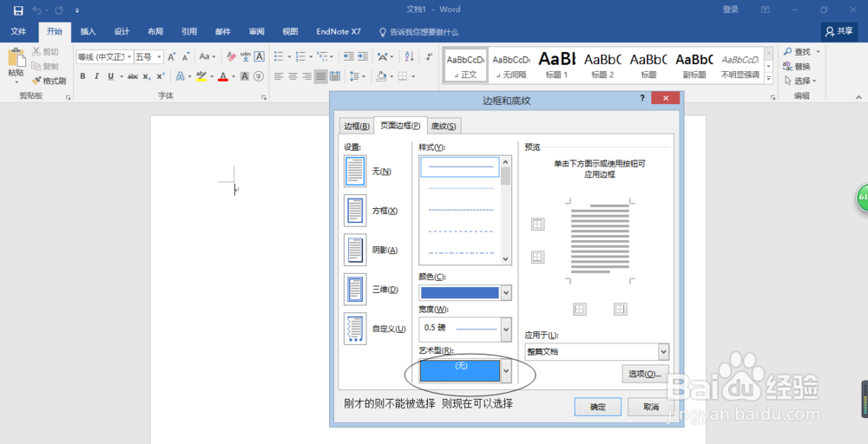The width and height of the screenshot is (868, 444).
Task: Open the 应用于(L) apply-to dropdown
Action: [663, 352]
